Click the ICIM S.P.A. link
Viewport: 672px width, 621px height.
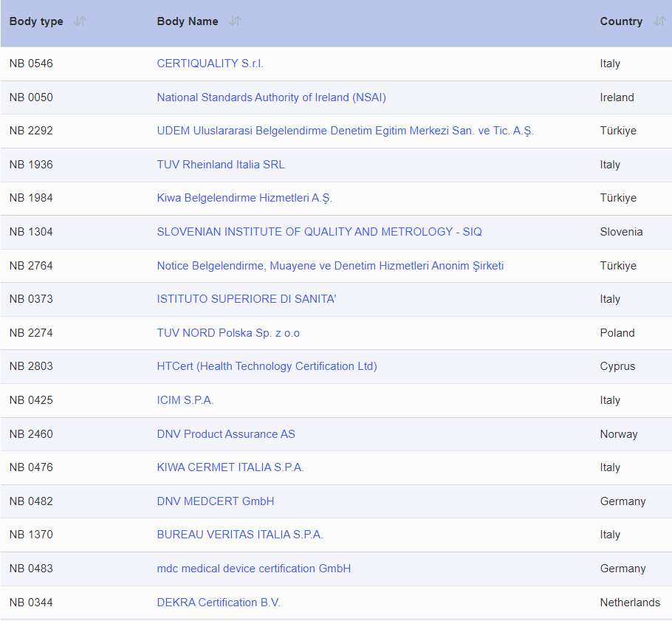coord(185,400)
